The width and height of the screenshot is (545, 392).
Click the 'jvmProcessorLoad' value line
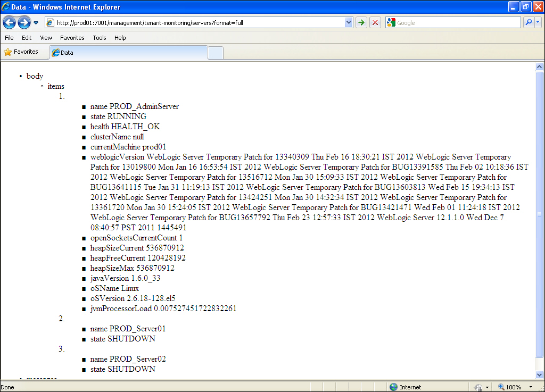[163, 308]
